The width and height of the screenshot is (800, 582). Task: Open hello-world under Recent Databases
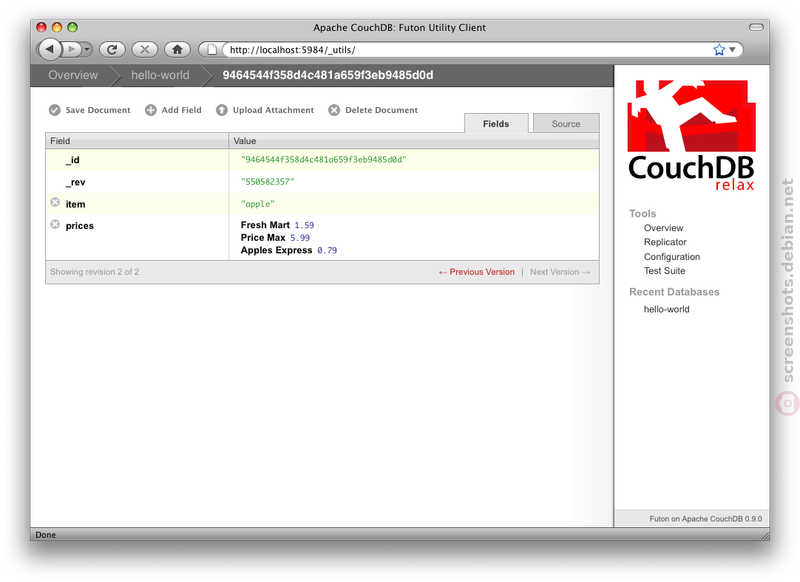coord(666,309)
